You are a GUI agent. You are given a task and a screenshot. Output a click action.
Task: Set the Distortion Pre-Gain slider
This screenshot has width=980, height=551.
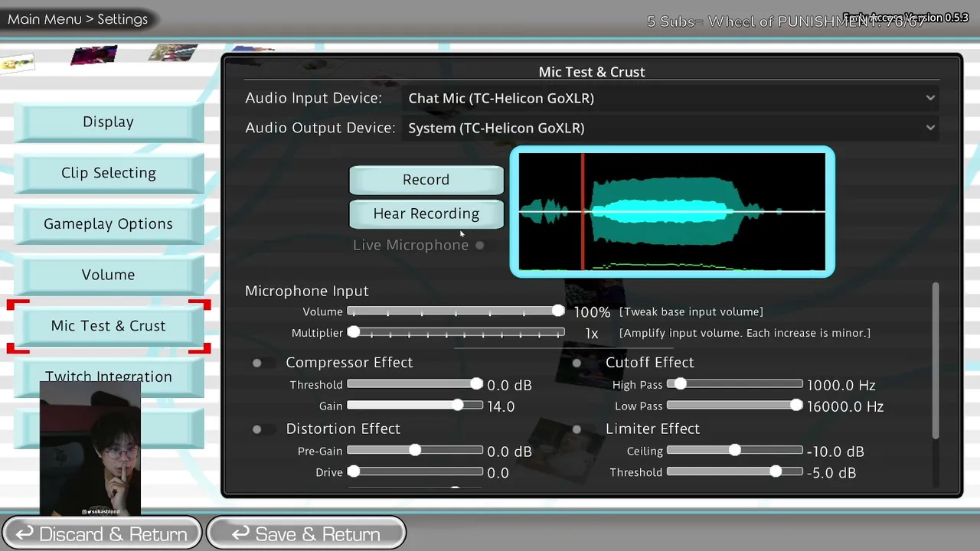point(415,451)
